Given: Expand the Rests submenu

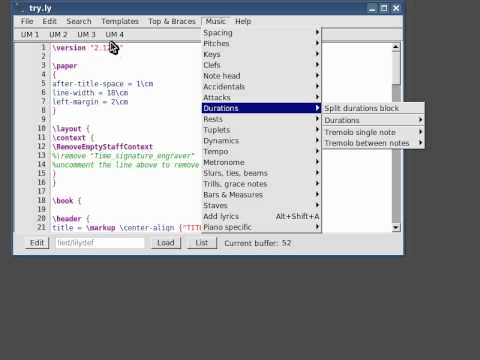Looking at the screenshot, I should tap(261, 119).
